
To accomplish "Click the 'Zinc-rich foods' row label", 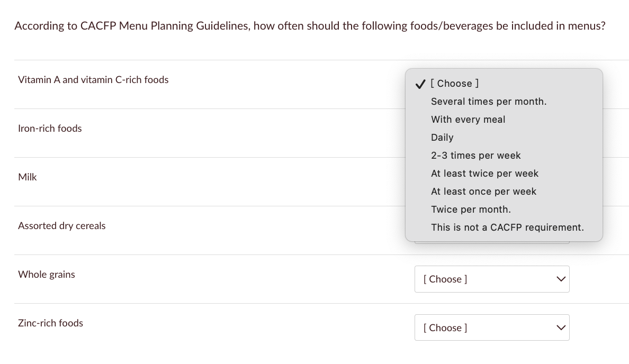I will 50,323.
